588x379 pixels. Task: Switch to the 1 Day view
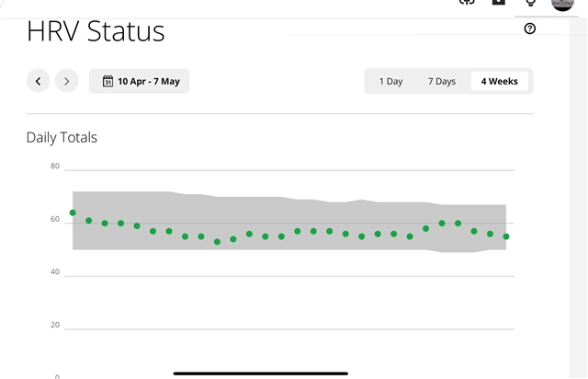tap(390, 81)
